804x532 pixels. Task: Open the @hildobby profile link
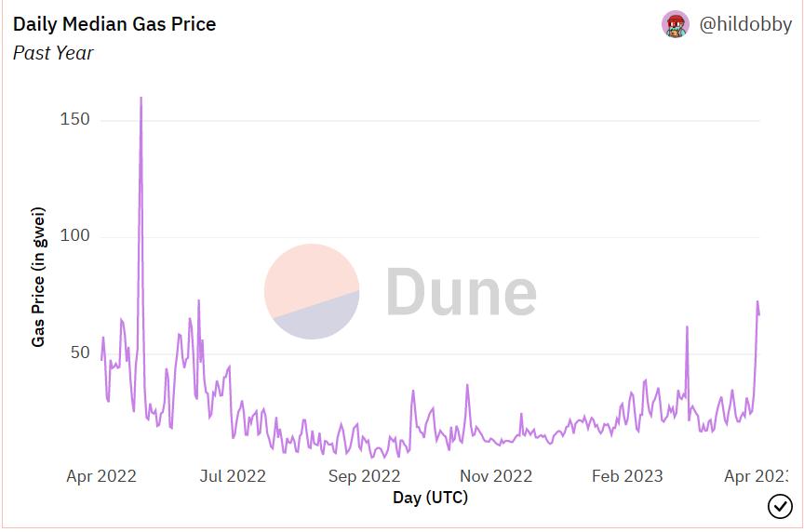(x=745, y=25)
